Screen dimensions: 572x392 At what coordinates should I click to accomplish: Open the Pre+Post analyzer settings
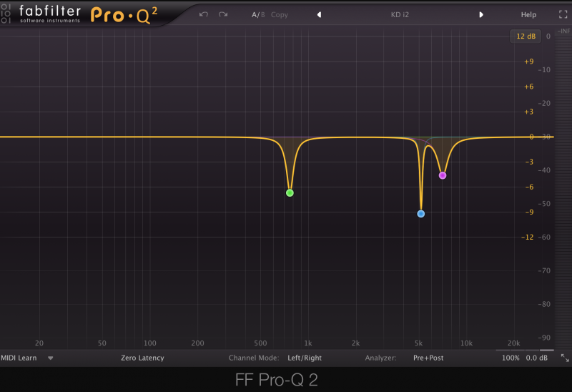point(428,358)
